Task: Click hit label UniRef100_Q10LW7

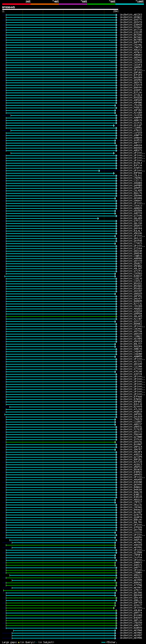Action: (x=131, y=125)
